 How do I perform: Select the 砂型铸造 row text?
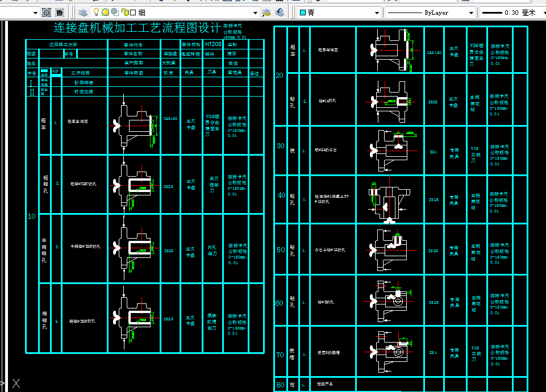pyautogui.click(x=84, y=83)
